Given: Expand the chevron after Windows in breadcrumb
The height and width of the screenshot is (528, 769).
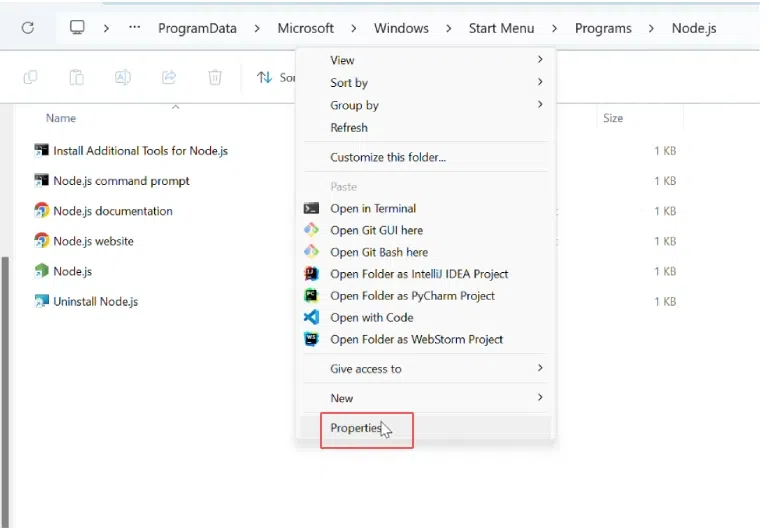Looking at the screenshot, I should pos(448,28).
